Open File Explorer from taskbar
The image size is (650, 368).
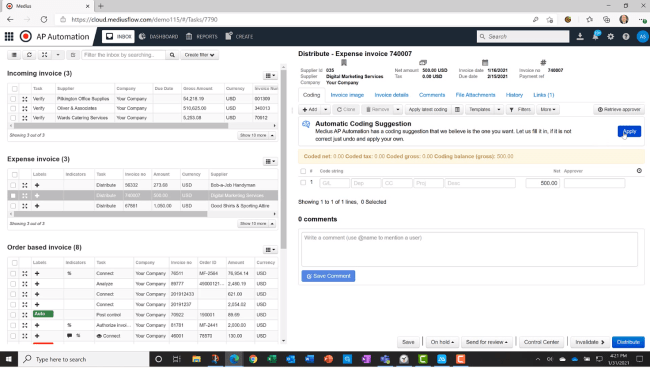(x=196, y=359)
